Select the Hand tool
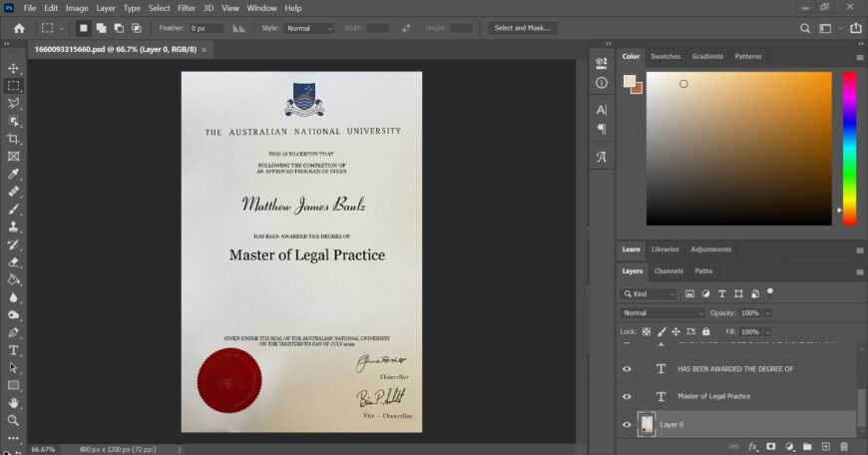 click(13, 403)
